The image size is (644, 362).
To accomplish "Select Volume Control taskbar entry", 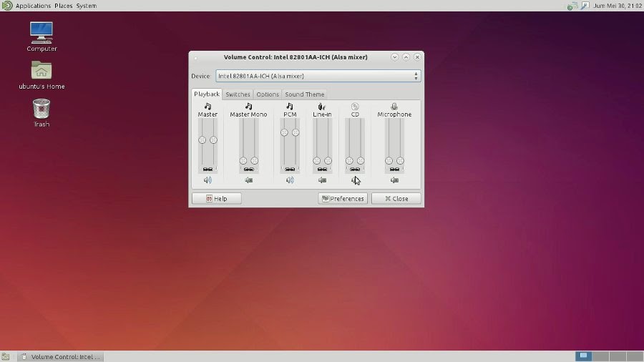I will click(61, 357).
